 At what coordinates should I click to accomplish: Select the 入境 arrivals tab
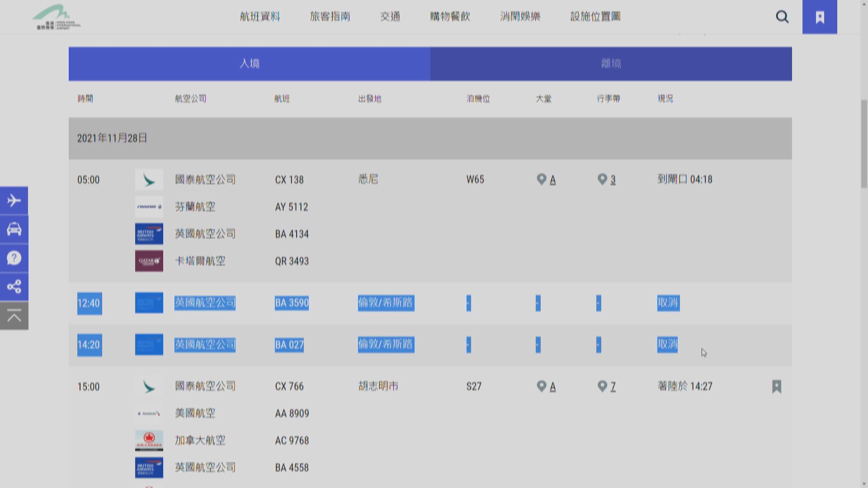[x=249, y=64]
